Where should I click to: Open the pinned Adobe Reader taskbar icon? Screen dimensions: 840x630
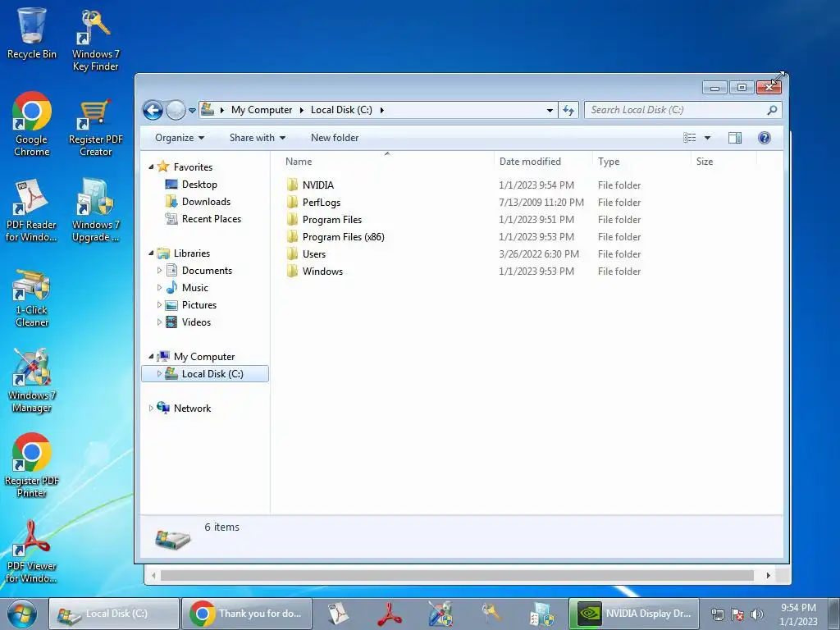click(x=390, y=614)
